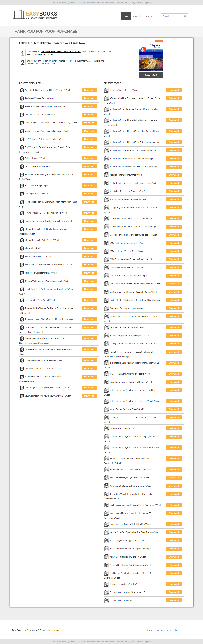Click form icon beside Address Change Request

106,90
